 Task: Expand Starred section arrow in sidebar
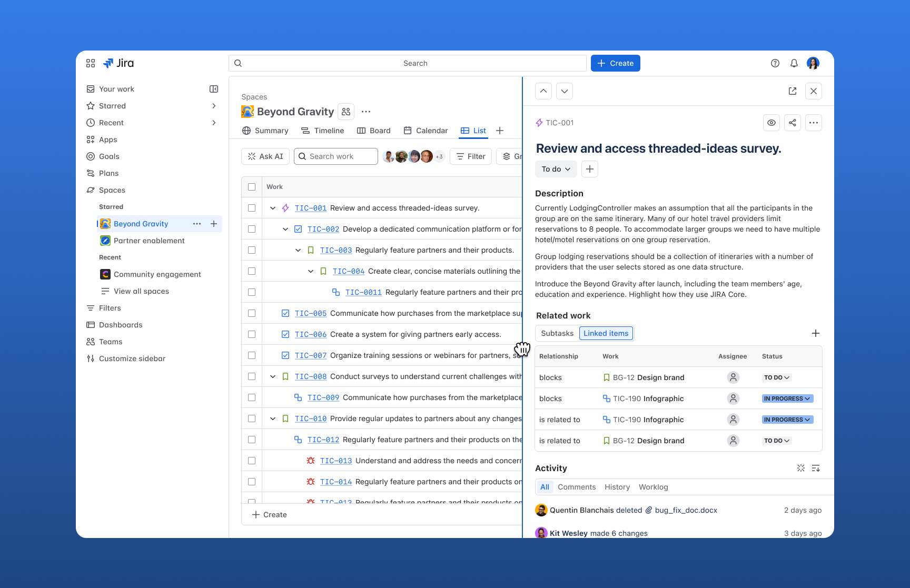point(214,106)
